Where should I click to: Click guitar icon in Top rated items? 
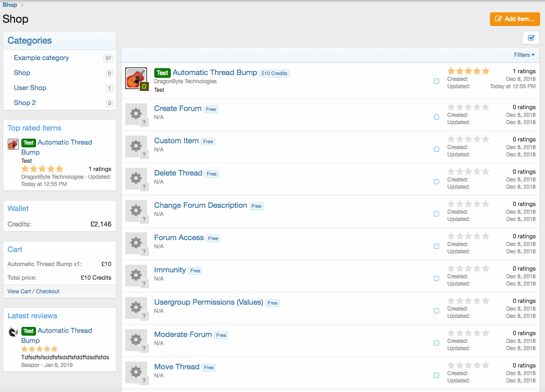click(13, 144)
